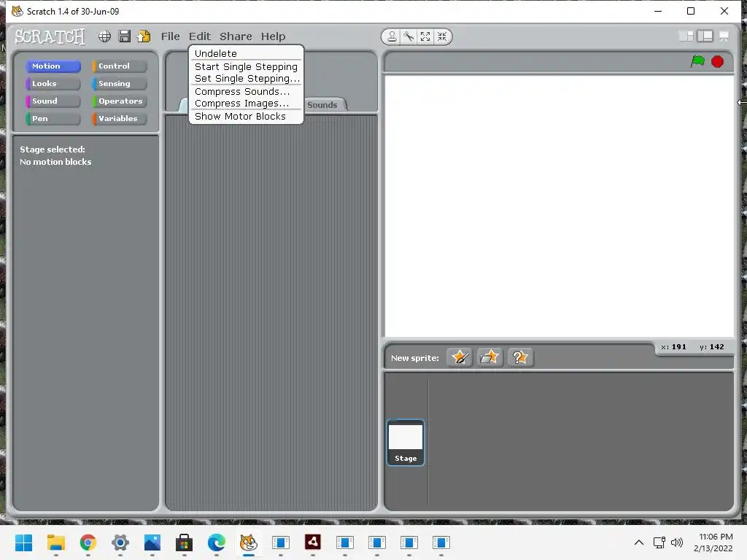Viewport: 747px width, 560px height.
Task: Click the green flag to start
Action: (x=697, y=61)
